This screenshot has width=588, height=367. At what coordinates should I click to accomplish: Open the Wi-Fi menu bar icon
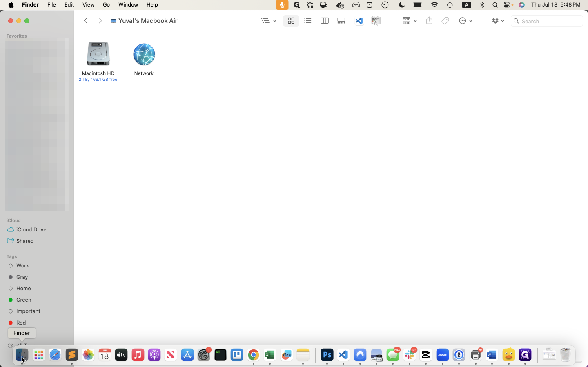pyautogui.click(x=434, y=5)
